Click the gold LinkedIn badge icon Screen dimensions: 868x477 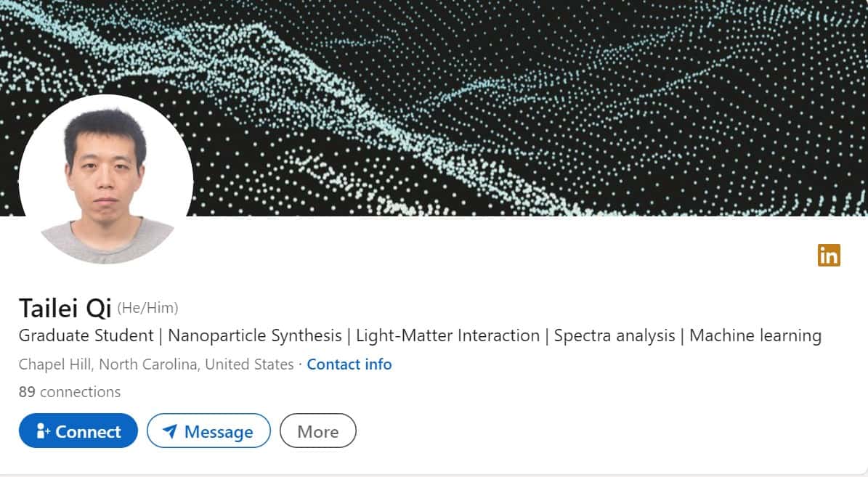[x=829, y=256]
